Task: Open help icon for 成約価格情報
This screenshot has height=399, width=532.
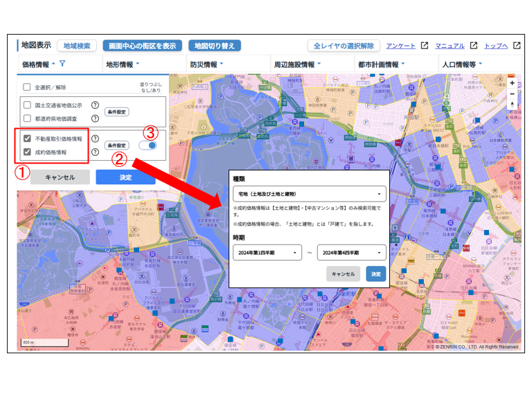Action: click(x=95, y=151)
